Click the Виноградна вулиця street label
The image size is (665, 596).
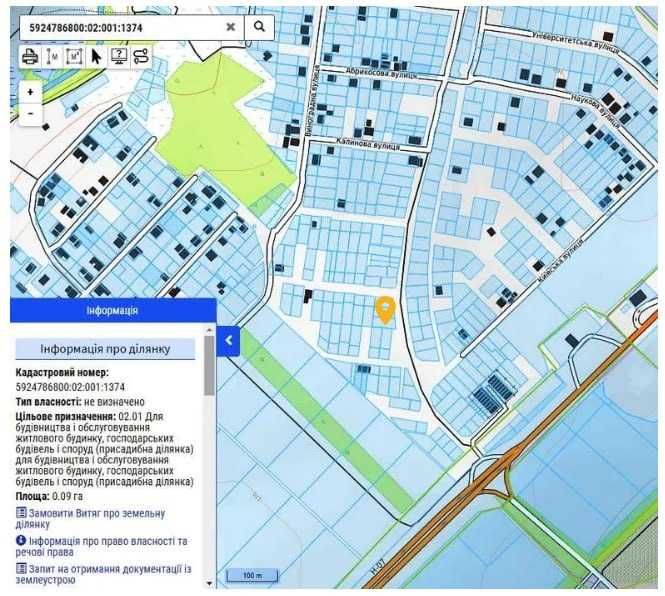click(312, 101)
